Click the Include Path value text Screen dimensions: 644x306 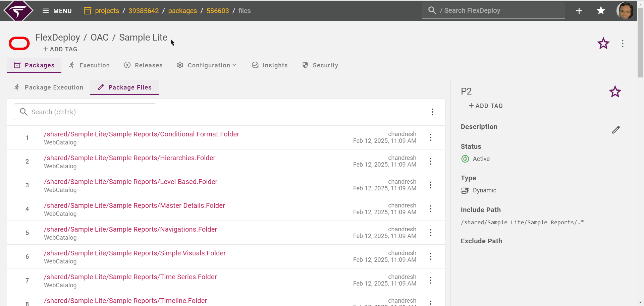tap(522, 222)
